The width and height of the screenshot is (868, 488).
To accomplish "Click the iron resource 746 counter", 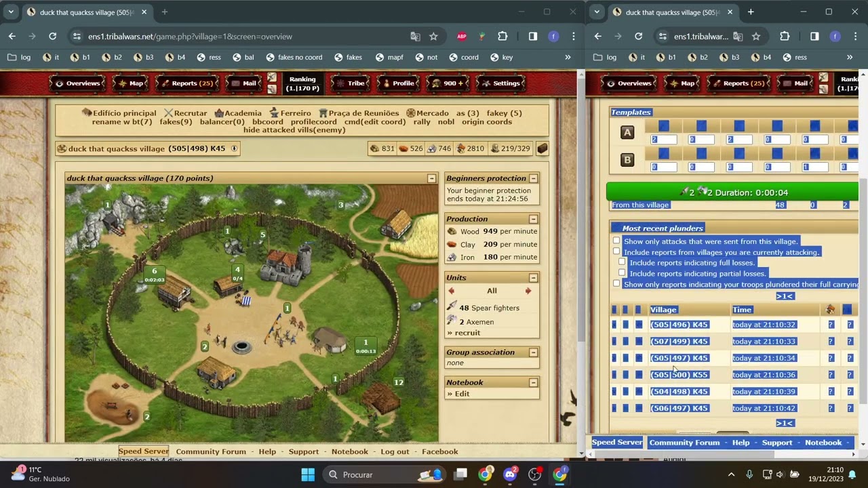I will (439, 148).
